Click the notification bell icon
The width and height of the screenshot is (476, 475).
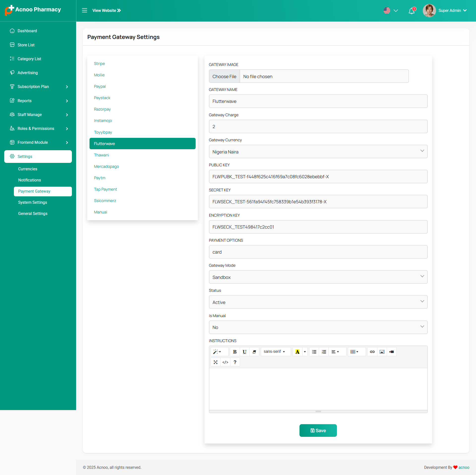coord(412,11)
